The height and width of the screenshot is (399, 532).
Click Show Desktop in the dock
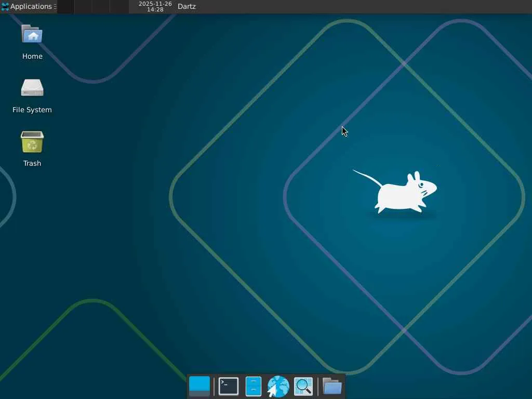click(199, 386)
